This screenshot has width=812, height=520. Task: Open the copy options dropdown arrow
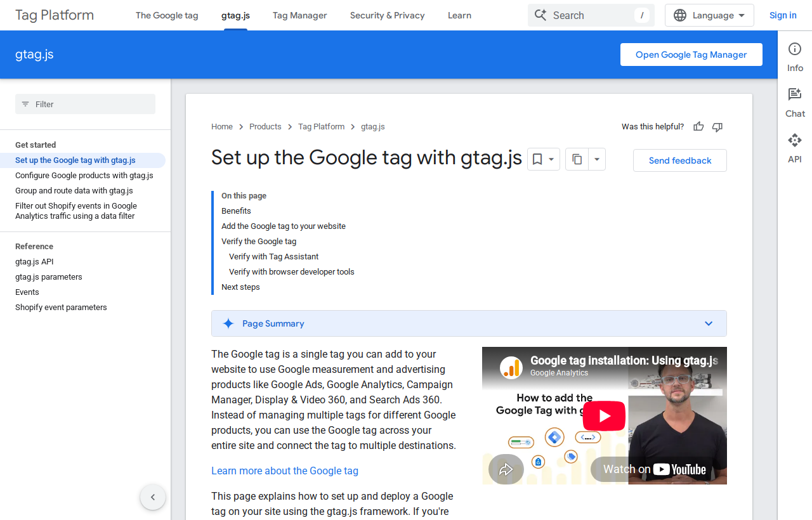[597, 159]
